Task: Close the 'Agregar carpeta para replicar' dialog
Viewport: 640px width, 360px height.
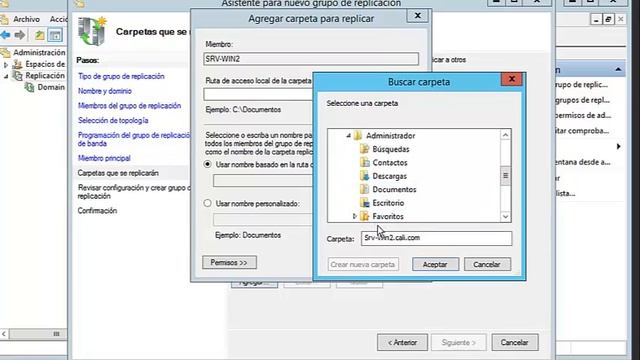Action: pyautogui.click(x=417, y=16)
